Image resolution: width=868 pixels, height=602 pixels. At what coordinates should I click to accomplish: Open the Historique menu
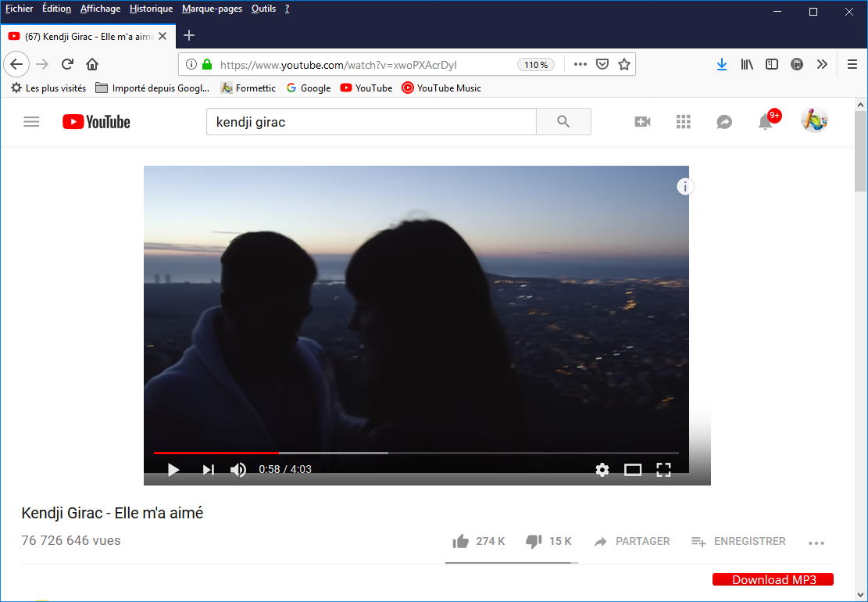pos(151,9)
